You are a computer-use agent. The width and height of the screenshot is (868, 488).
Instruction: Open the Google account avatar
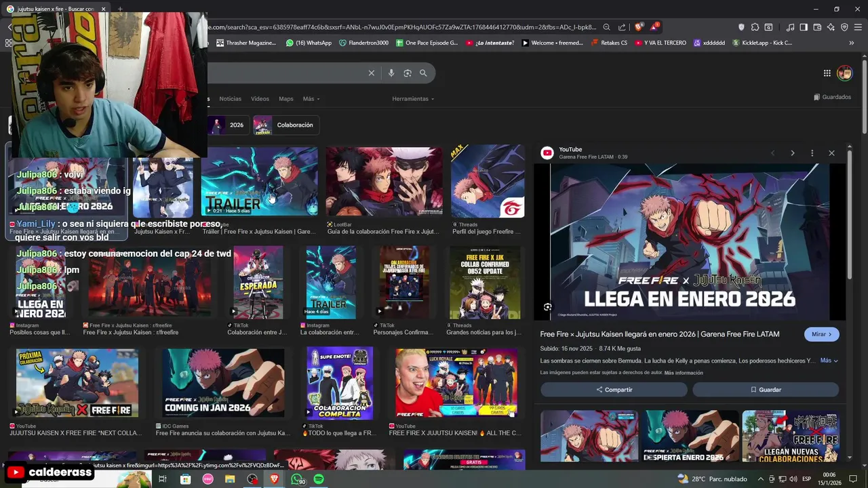click(x=844, y=73)
